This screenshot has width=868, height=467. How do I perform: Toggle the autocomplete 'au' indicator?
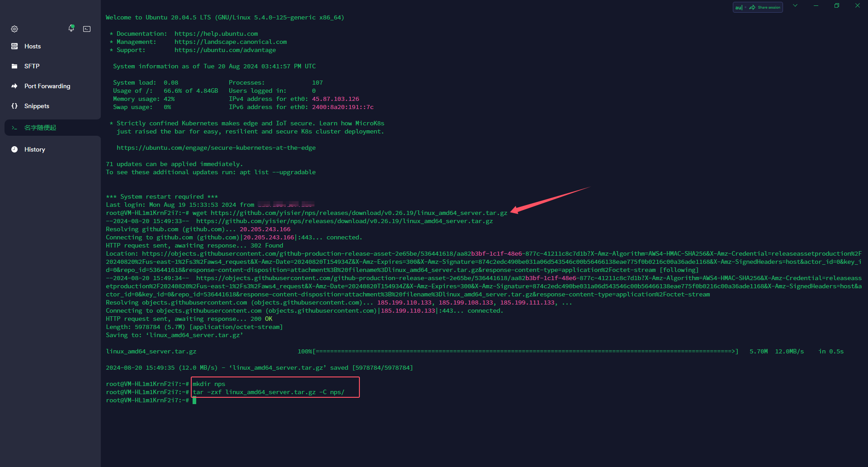739,7
